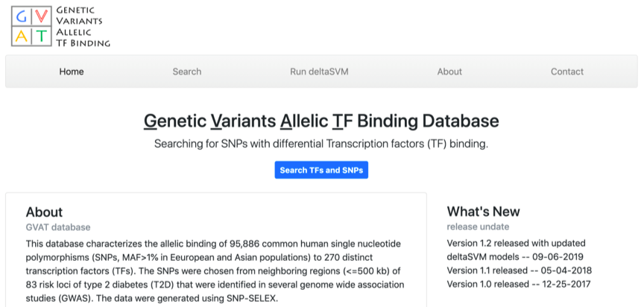Go to the Home navigation tab
644x307 pixels.
tap(72, 72)
